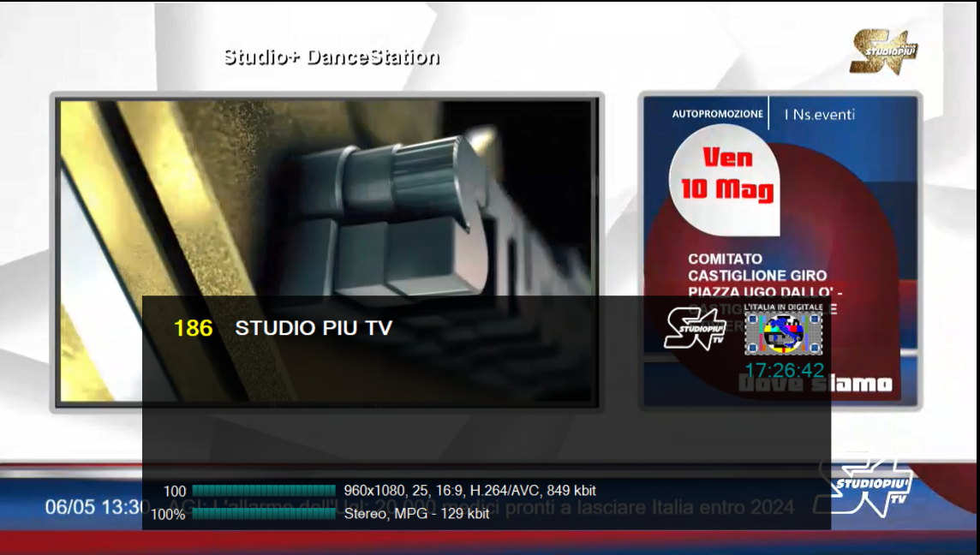Click the I Ns.eventi heading
Image resolution: width=980 pixels, height=555 pixels.
[819, 115]
